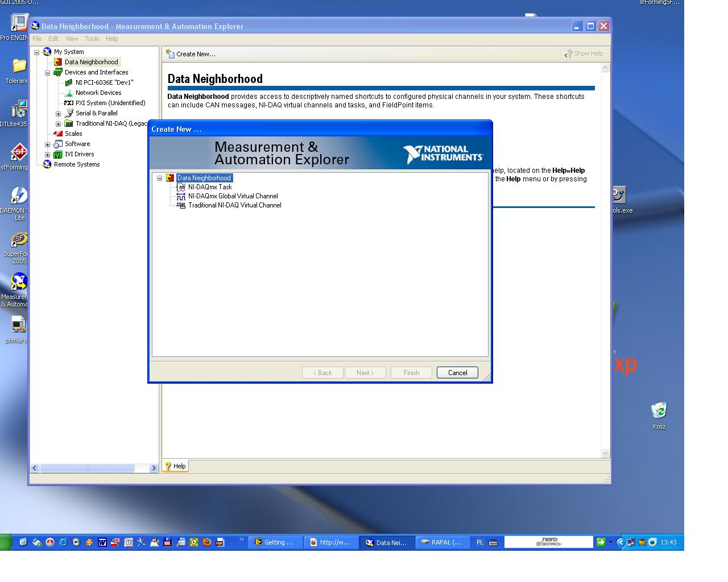This screenshot has height=582, width=728.
Task: Select the NI PCI-6036E "Dev1" card icon
Action: (69, 82)
